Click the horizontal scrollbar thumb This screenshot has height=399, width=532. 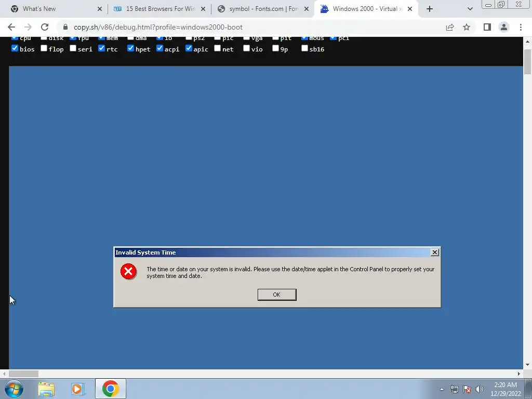point(23,374)
